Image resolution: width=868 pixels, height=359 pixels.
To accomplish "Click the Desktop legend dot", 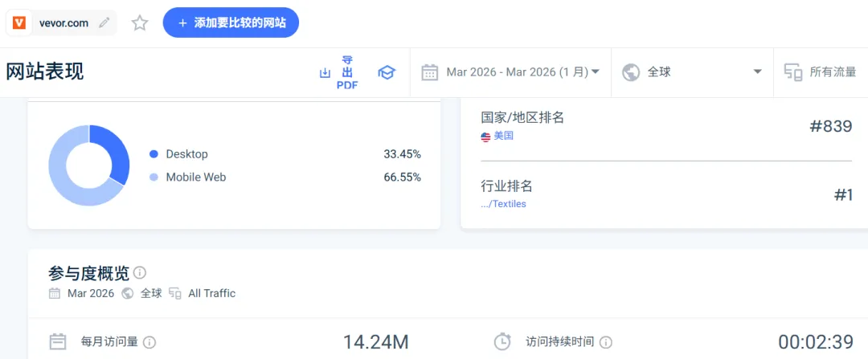I will (154, 154).
